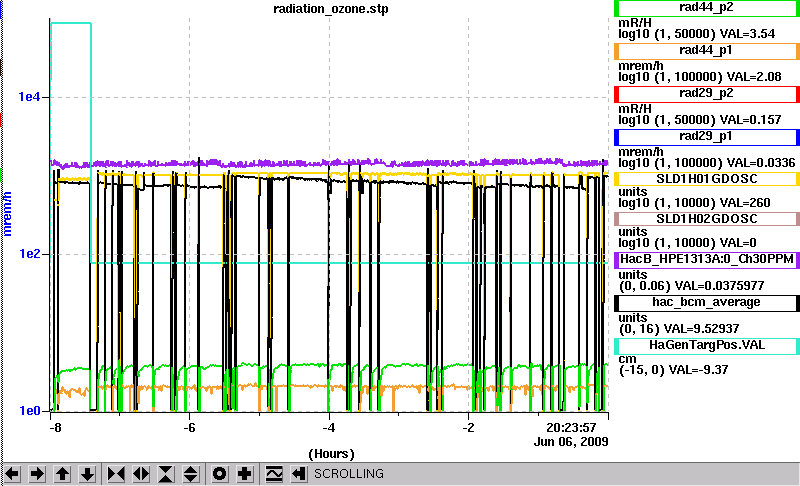The image size is (800, 486).
Task: Click the 20:23:57 timestamp label
Action: (x=571, y=427)
